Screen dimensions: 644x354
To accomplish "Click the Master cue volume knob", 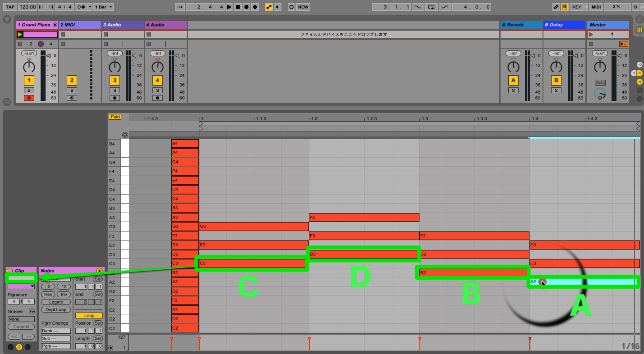I will 600,94.
